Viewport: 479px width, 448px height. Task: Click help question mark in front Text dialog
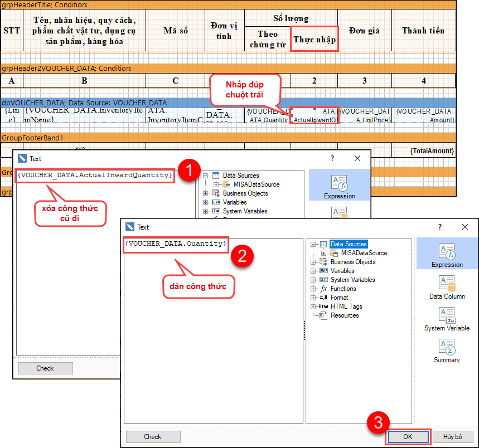coord(440,227)
